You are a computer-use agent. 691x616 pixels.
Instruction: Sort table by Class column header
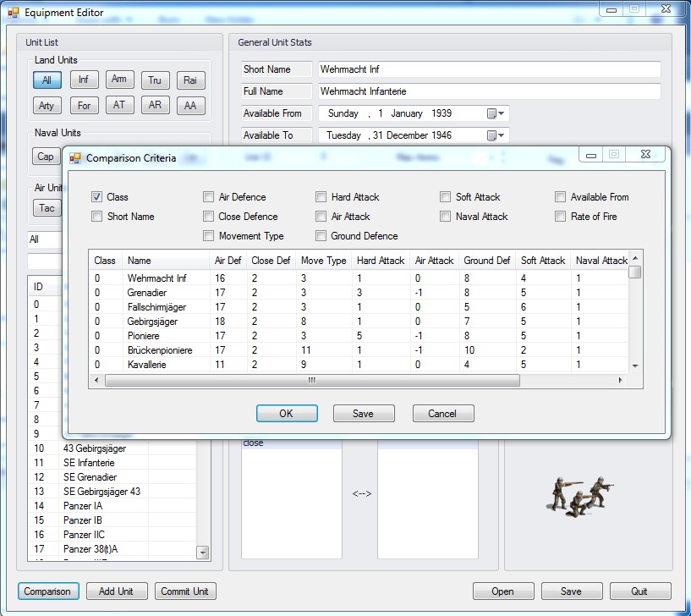point(106,261)
